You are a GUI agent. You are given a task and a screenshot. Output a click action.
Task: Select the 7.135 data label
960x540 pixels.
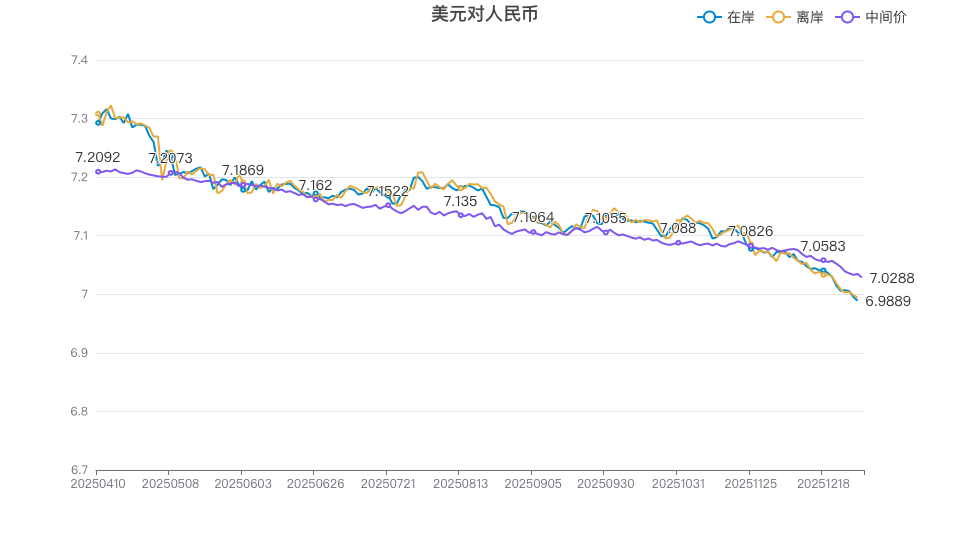coord(460,201)
